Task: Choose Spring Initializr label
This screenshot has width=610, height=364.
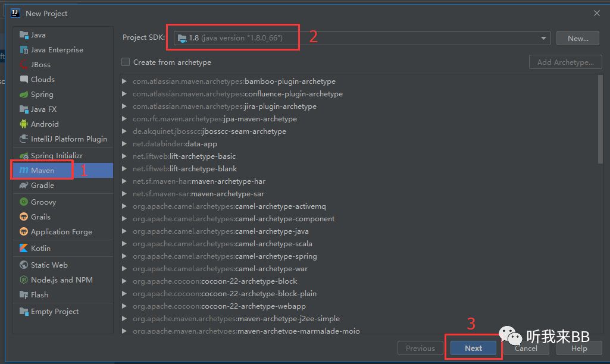Action: click(x=57, y=156)
